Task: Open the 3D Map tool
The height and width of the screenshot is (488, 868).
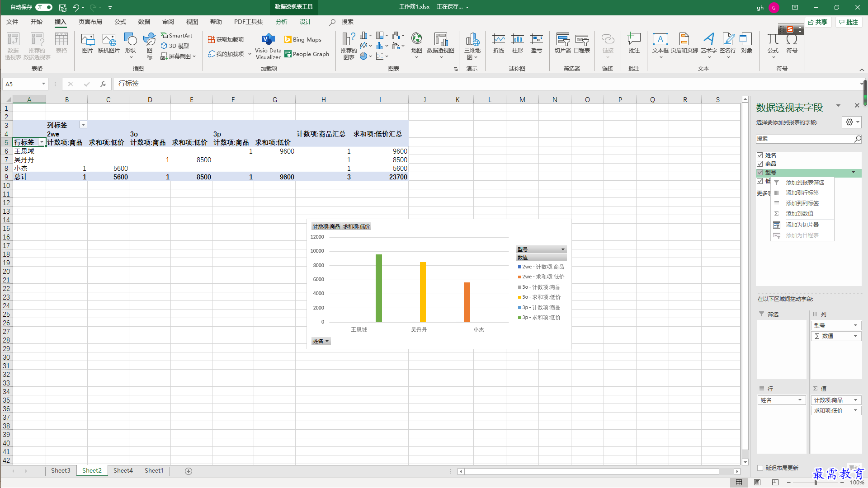Action: point(472,46)
